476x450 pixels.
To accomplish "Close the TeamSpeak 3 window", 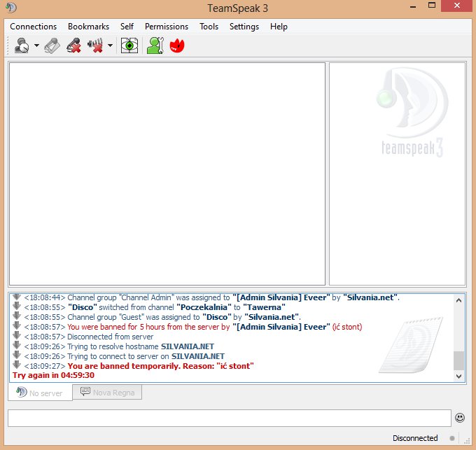I will point(457,6).
